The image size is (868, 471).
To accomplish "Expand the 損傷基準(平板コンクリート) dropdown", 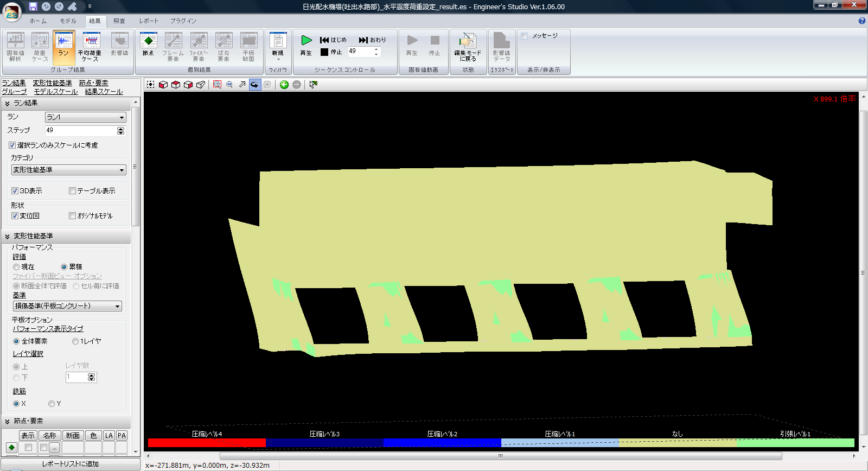I will pos(67,306).
